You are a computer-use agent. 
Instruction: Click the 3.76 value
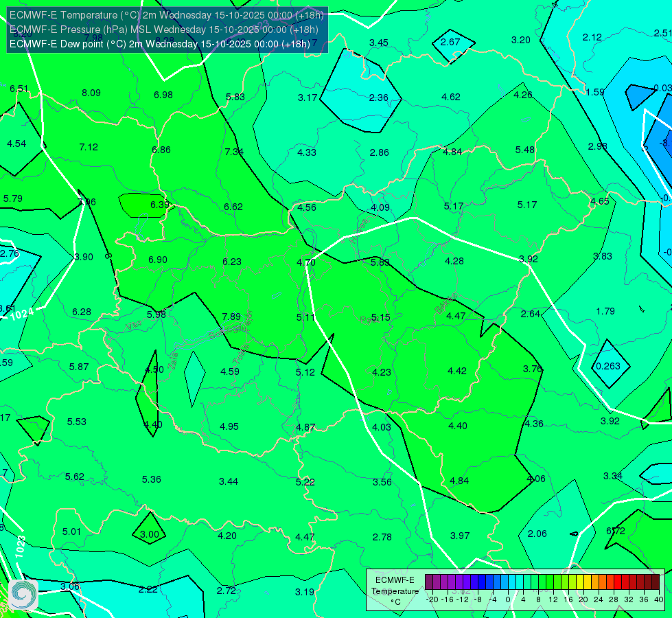pos(533,369)
